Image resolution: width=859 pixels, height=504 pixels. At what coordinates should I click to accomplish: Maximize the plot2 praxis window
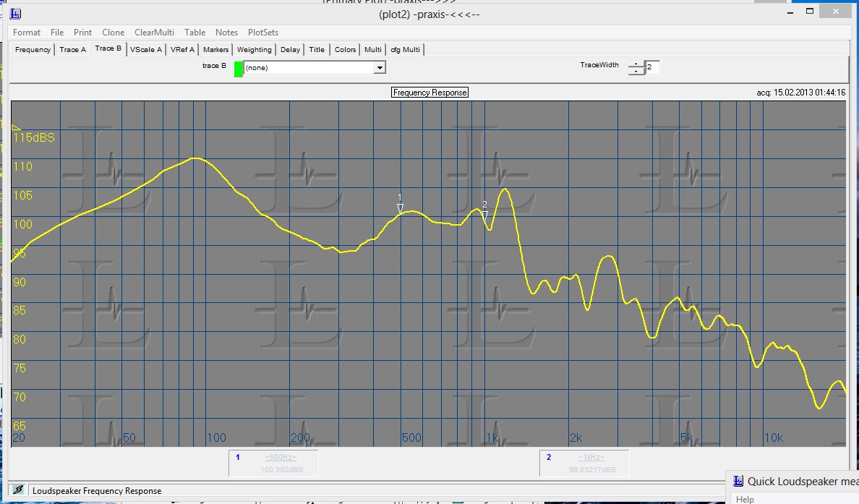810,11
